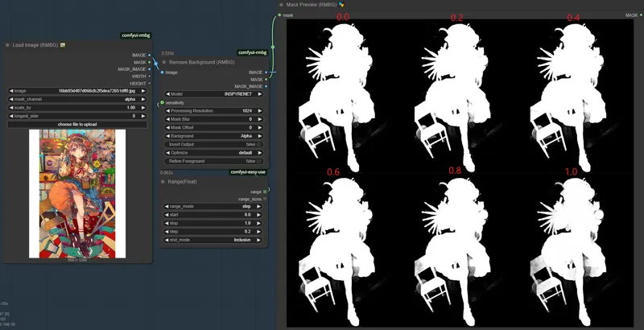Click the Mask Preview node collapse dot
The width and height of the screenshot is (644, 330).
(x=280, y=4)
